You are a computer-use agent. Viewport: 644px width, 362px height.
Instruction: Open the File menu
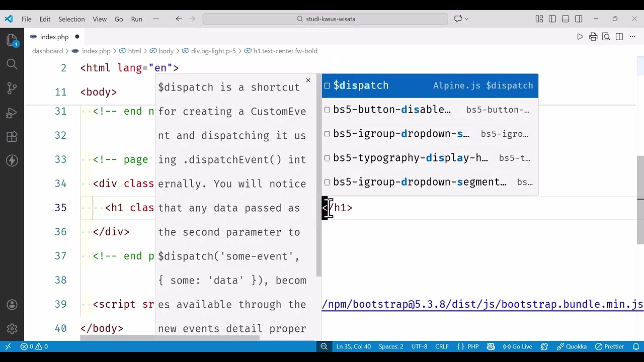pyautogui.click(x=27, y=19)
